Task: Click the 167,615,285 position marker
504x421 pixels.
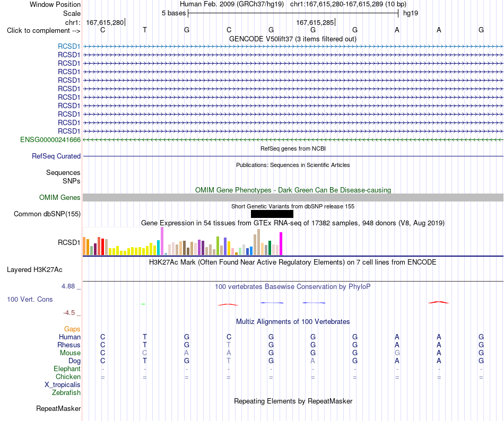Action: [x=315, y=22]
